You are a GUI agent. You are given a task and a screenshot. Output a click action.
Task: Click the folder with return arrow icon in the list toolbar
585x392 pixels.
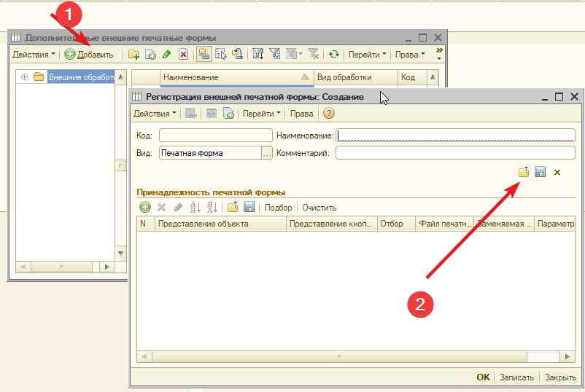(x=237, y=55)
